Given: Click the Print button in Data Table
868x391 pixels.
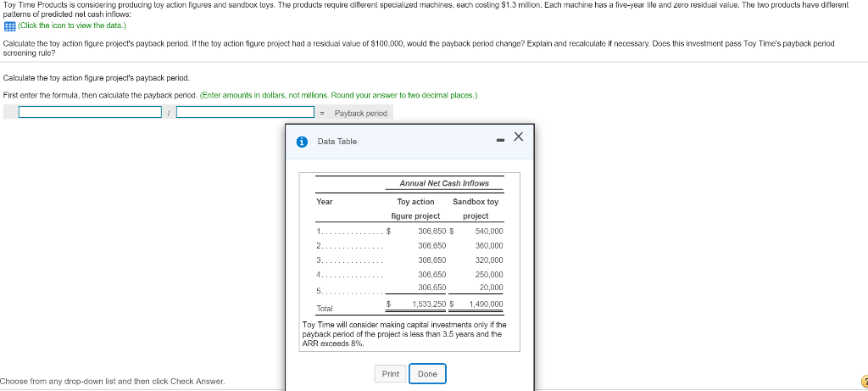Looking at the screenshot, I should coord(390,374).
